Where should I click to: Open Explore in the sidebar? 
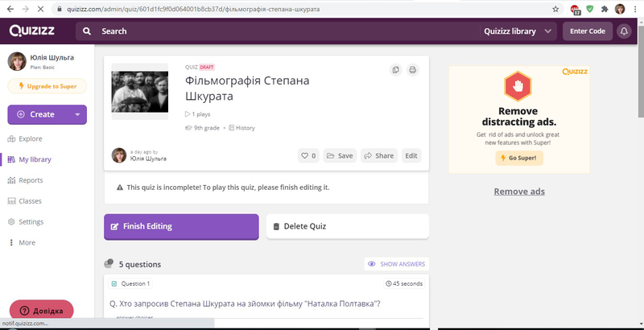coord(30,139)
